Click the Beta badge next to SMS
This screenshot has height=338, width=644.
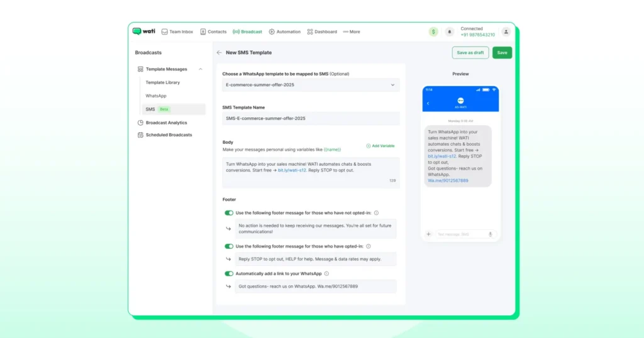[x=164, y=109]
